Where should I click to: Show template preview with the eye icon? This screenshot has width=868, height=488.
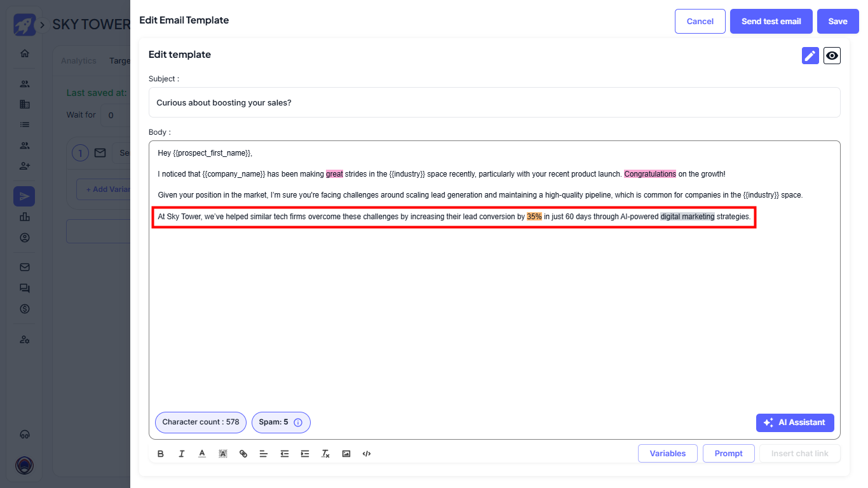832,56
